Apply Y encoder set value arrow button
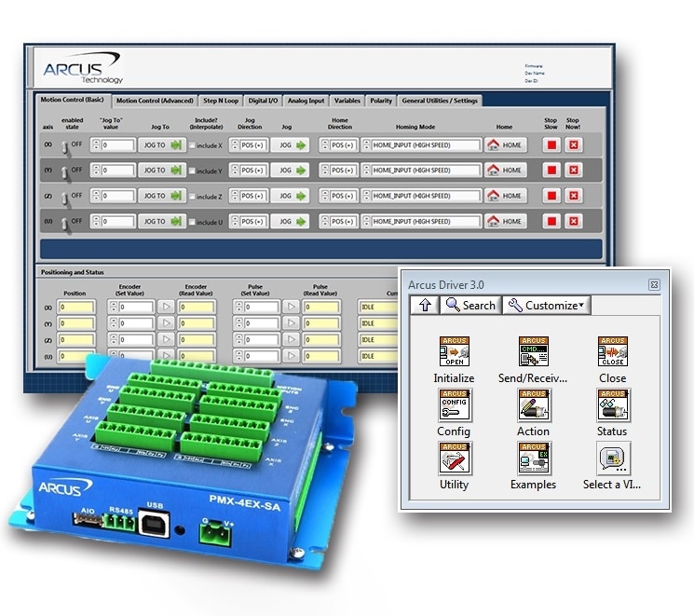 click(167, 323)
